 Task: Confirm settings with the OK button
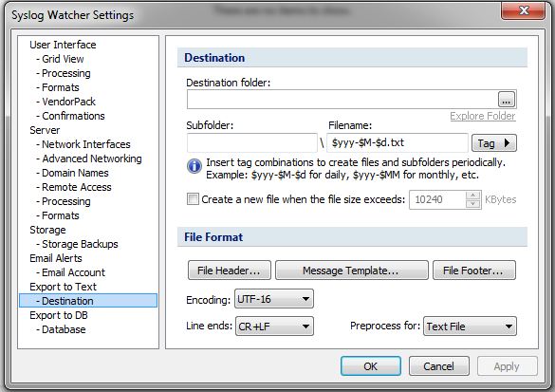pyautogui.click(x=371, y=366)
